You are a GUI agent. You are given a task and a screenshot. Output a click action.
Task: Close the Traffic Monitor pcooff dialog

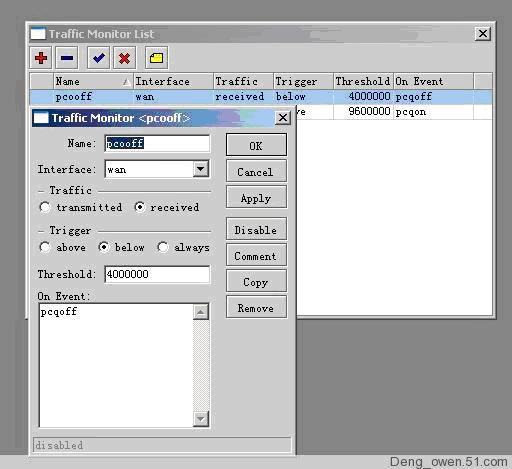283,117
